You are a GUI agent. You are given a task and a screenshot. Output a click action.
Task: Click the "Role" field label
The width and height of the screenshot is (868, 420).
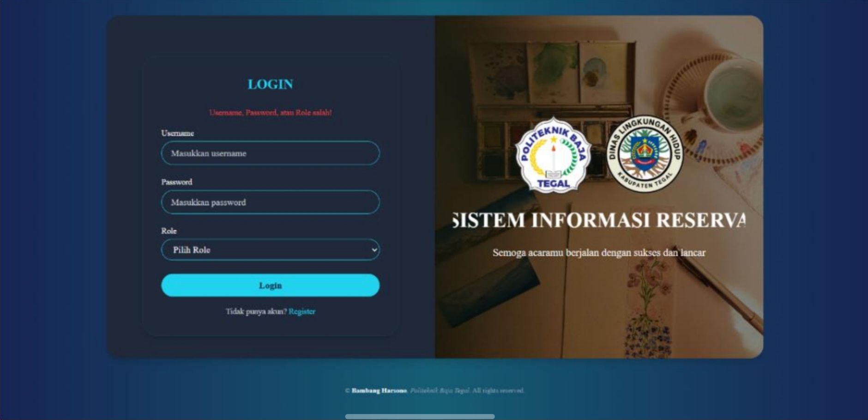point(169,231)
